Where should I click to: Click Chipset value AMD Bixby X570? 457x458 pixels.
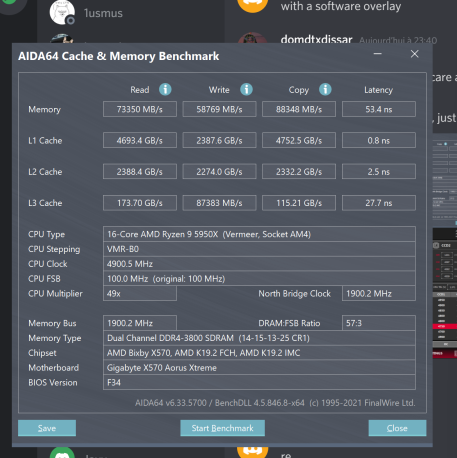coord(259,353)
